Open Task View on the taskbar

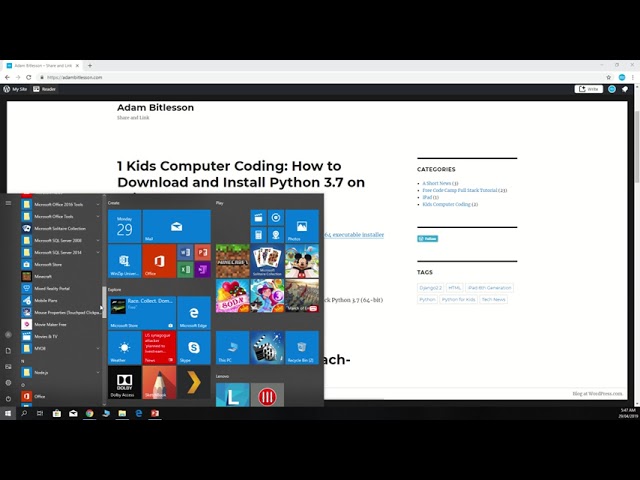(x=40, y=413)
